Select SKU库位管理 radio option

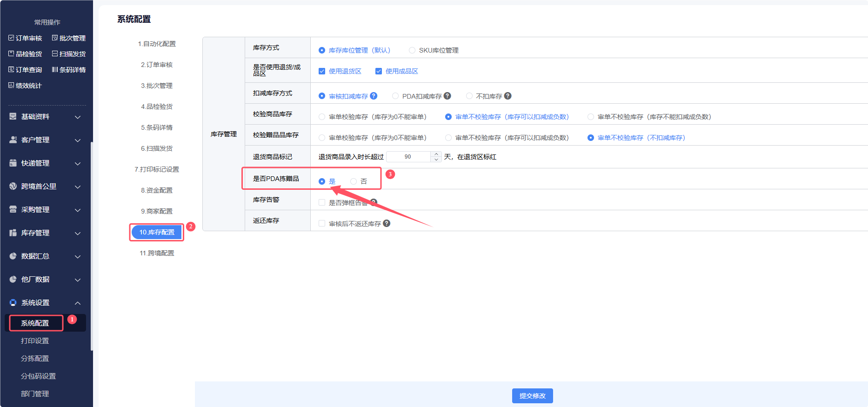click(x=412, y=50)
